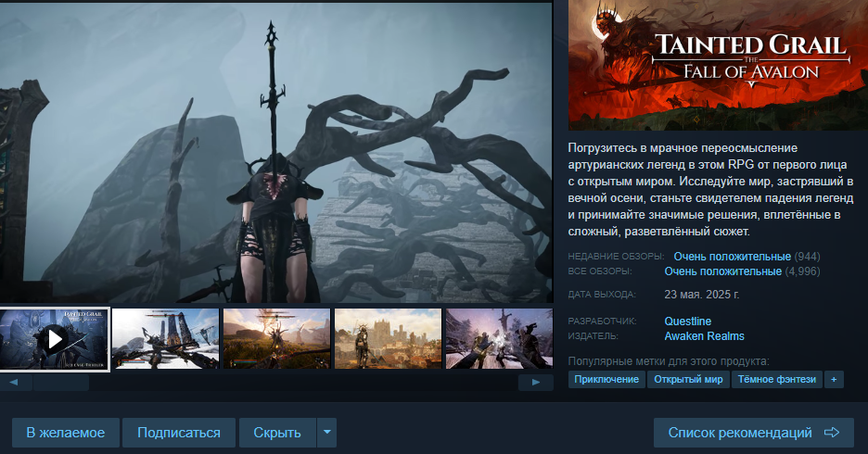Open publisher link Awaken Realms
The image size is (868, 454).
coord(704,336)
